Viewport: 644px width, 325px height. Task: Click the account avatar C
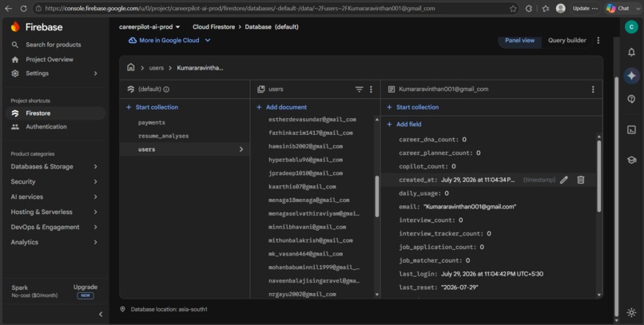[x=631, y=26]
